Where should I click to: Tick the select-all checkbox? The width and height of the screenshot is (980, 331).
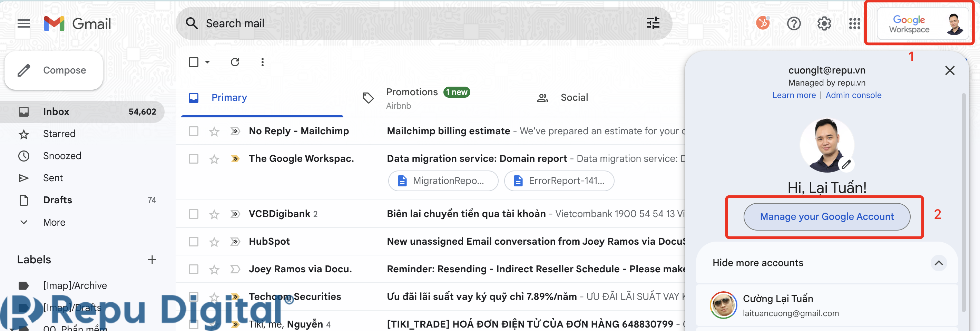click(x=193, y=62)
